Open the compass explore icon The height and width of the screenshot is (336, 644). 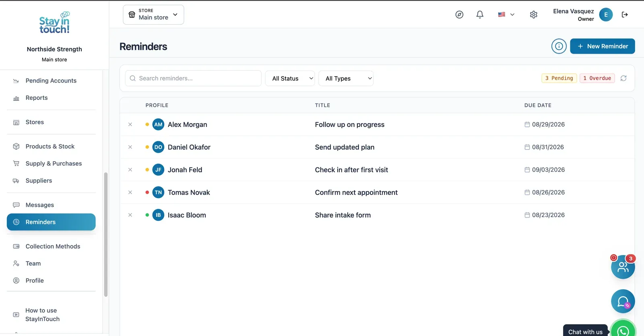pos(459,15)
